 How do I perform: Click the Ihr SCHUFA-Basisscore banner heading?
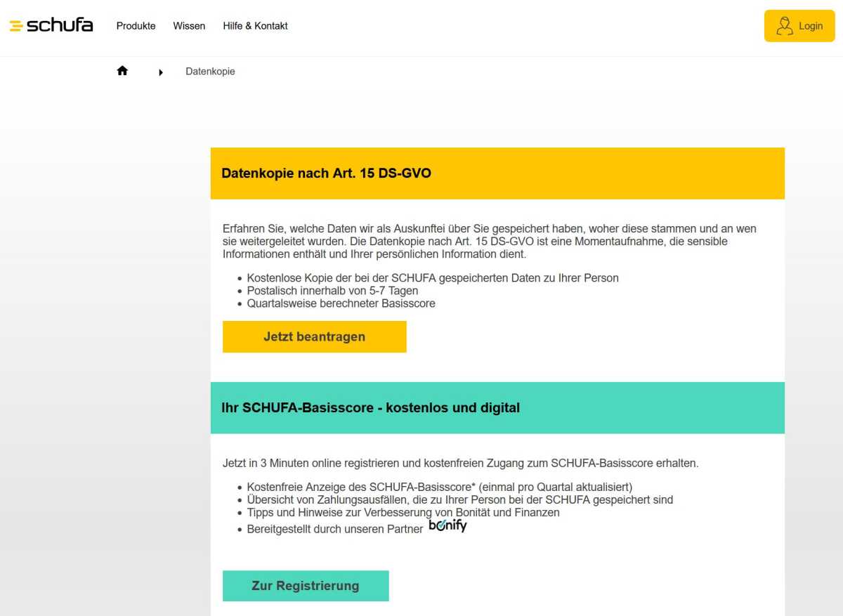pos(371,407)
